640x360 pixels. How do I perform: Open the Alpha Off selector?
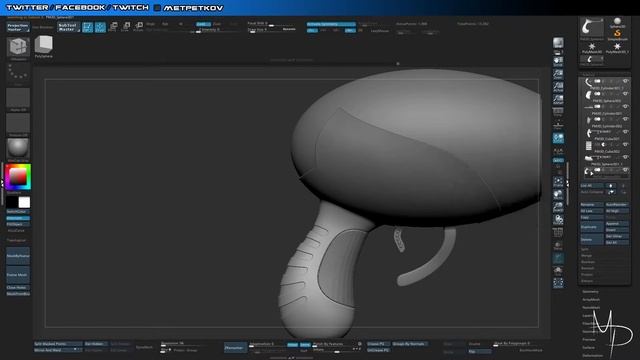coord(18,99)
